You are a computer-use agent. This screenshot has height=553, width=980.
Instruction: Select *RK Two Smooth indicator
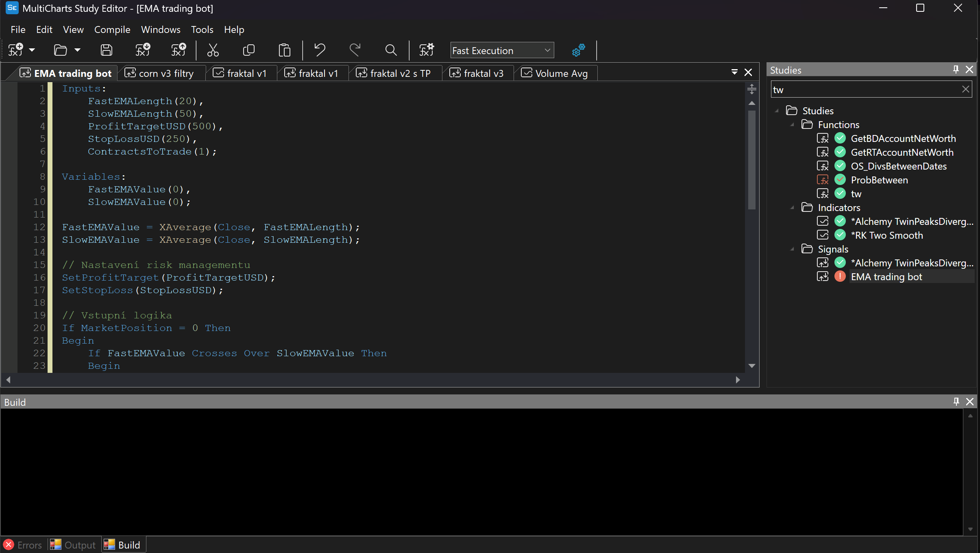pos(887,235)
